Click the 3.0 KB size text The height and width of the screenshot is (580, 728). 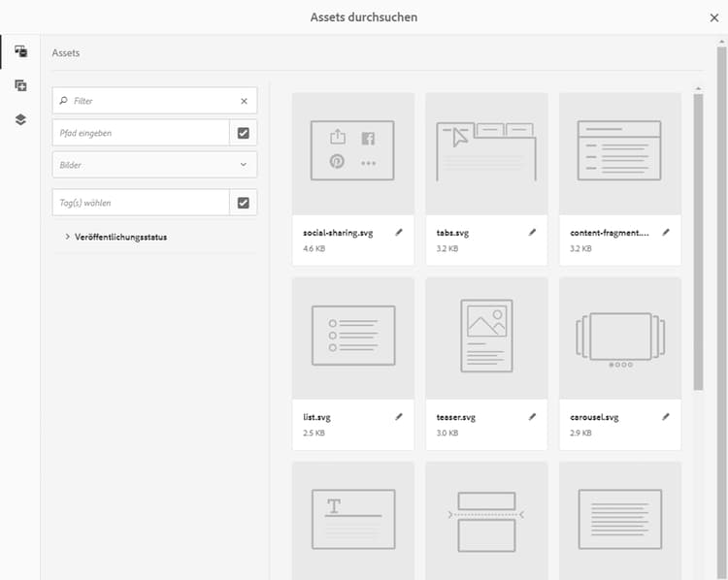tap(447, 433)
